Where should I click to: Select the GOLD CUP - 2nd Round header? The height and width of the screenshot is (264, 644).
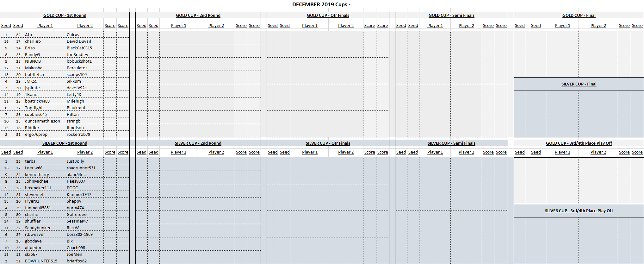[198, 15]
